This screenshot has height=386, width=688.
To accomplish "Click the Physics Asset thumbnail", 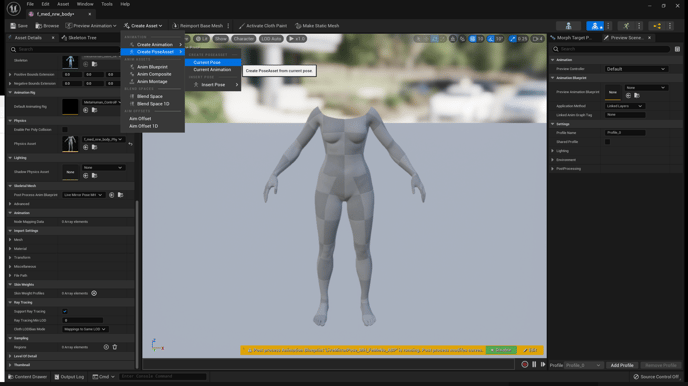I will click(x=70, y=143).
